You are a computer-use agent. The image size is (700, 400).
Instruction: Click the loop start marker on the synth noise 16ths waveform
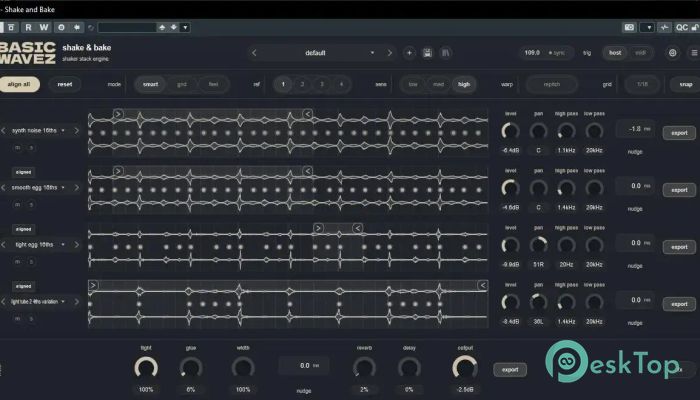[118, 114]
